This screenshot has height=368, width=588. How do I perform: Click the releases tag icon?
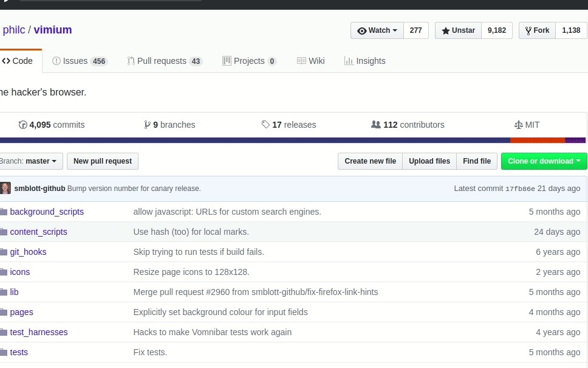265,125
